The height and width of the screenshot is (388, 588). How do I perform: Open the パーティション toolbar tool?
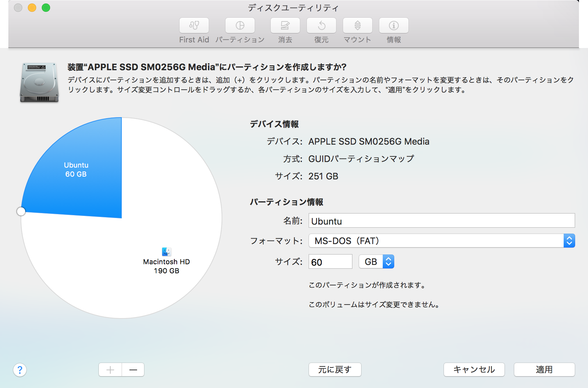[240, 26]
